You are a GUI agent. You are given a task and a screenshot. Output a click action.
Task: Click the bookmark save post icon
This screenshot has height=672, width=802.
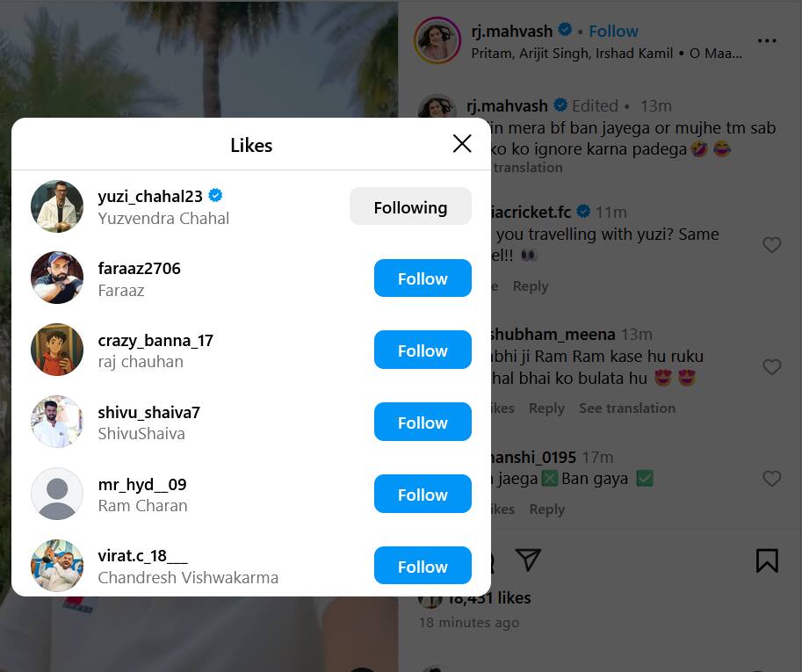tap(767, 560)
